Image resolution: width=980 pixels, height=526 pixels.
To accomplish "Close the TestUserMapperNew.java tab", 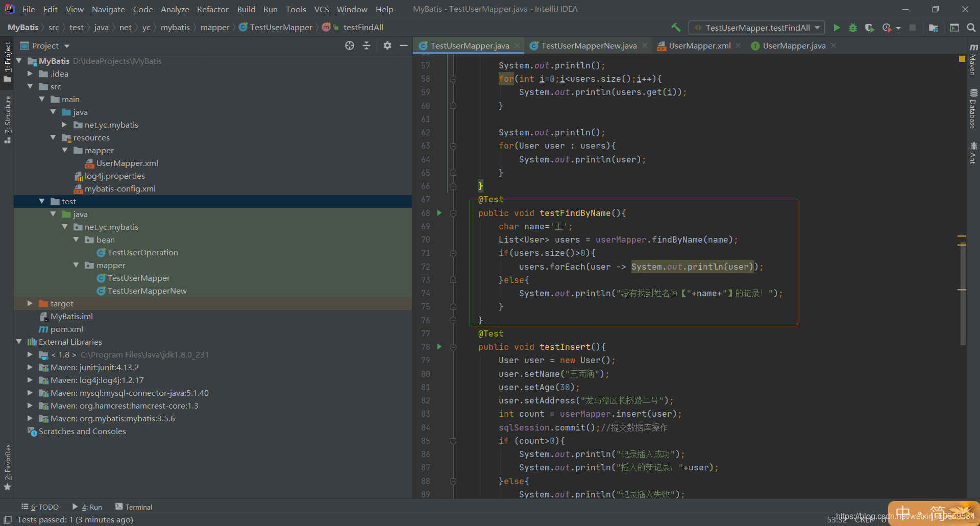I will click(645, 45).
